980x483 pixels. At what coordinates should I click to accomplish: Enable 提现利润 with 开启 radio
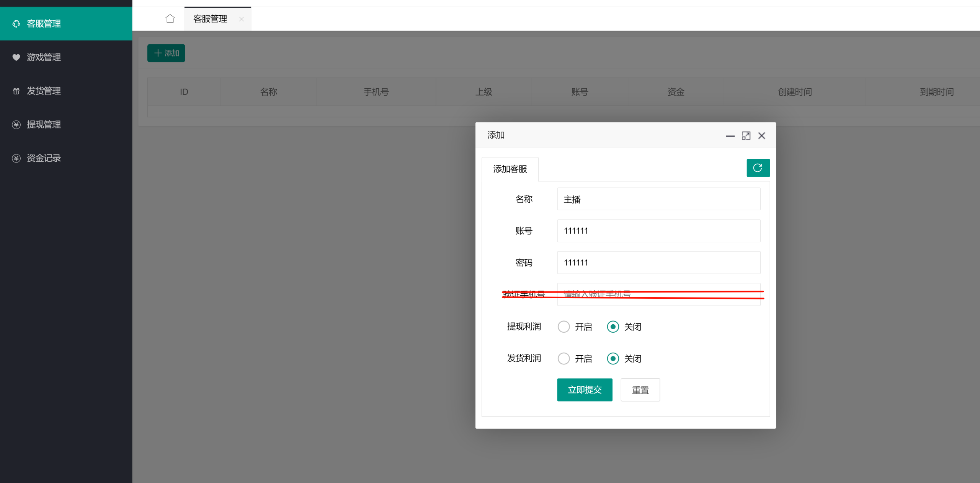[x=563, y=327]
